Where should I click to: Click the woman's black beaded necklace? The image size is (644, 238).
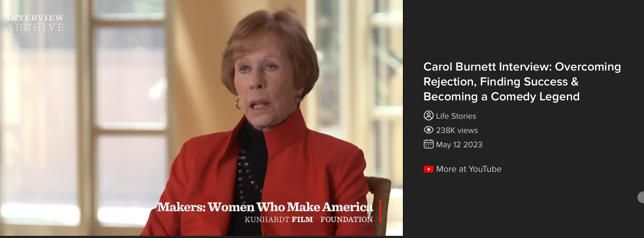coord(247,174)
